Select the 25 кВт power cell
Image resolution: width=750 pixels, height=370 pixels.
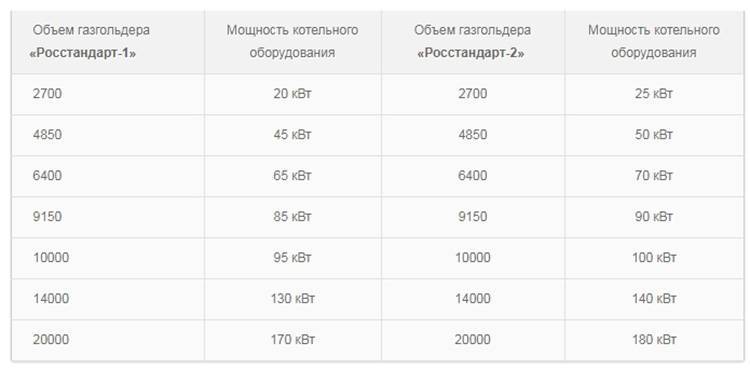[x=654, y=94]
